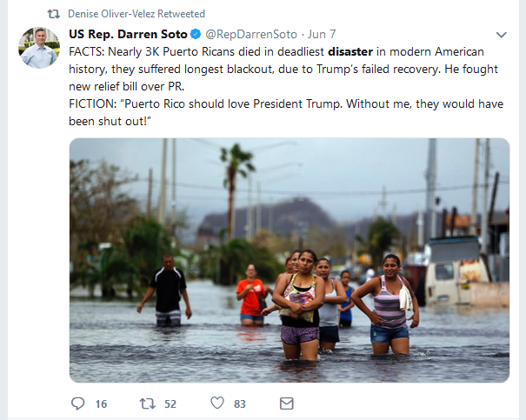This screenshot has width=526, height=420.
Task: Open the tweet options chevron dropdown
Action: point(501,35)
